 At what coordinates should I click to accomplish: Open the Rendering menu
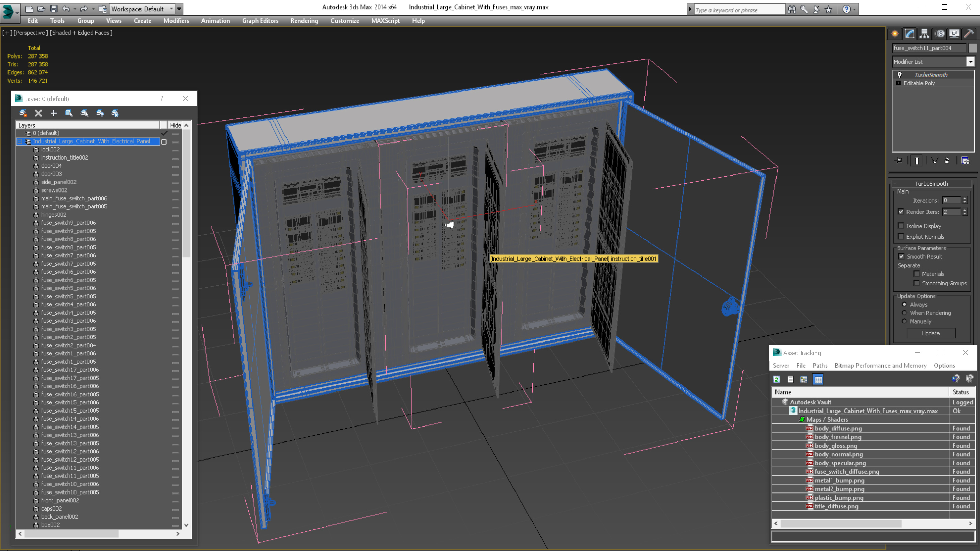pos(304,21)
